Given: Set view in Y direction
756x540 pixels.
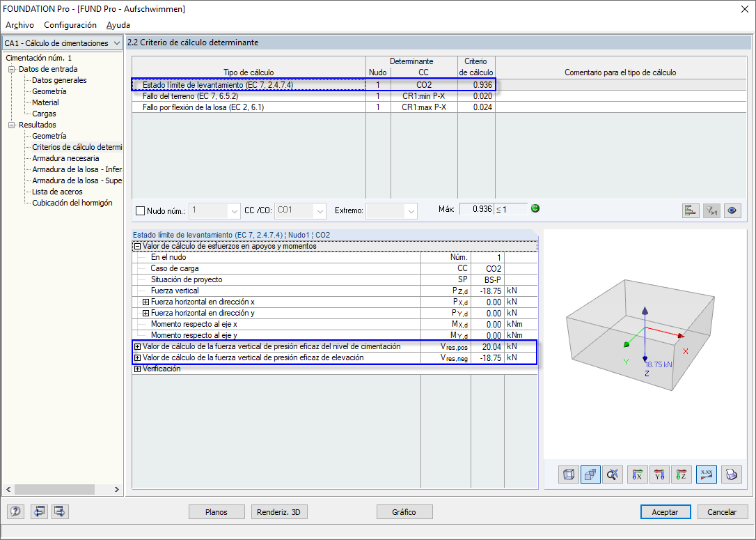Looking at the screenshot, I should point(659,475).
